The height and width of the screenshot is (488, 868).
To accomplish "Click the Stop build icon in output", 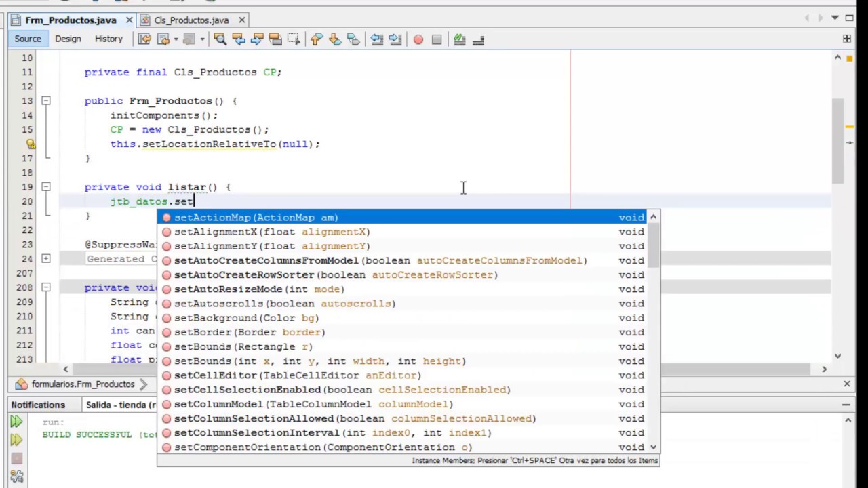I will (x=17, y=458).
